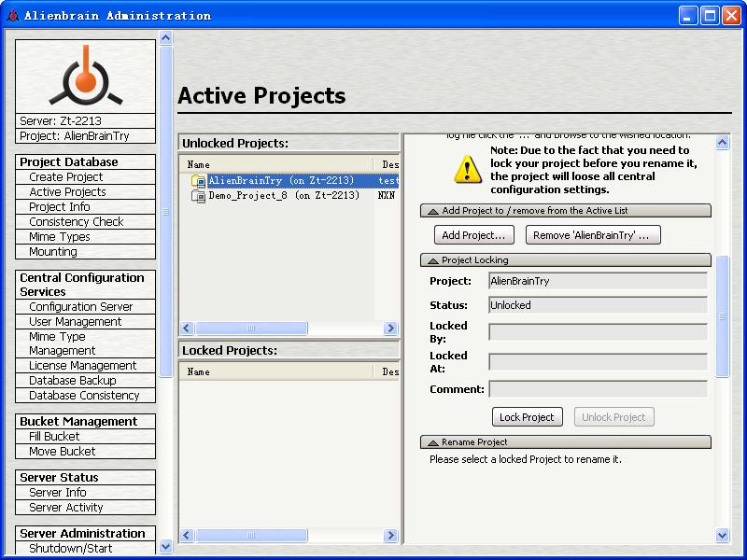The width and height of the screenshot is (747, 560).
Task: Open Create Project in the sidebar
Action: [x=86, y=177]
